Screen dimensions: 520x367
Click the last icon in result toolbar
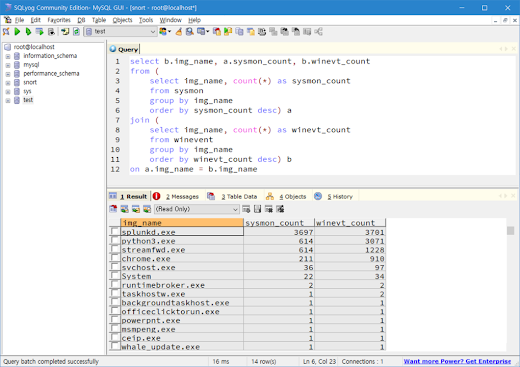[x=280, y=209]
